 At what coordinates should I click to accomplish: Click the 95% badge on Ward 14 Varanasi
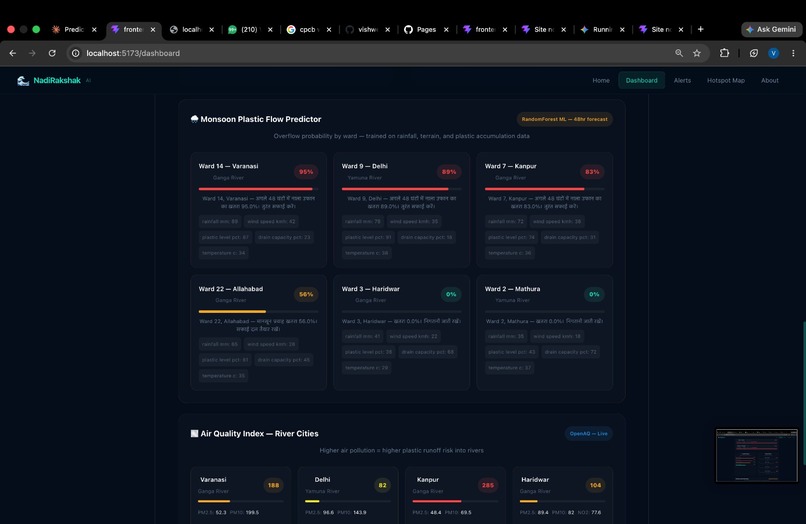(x=306, y=172)
